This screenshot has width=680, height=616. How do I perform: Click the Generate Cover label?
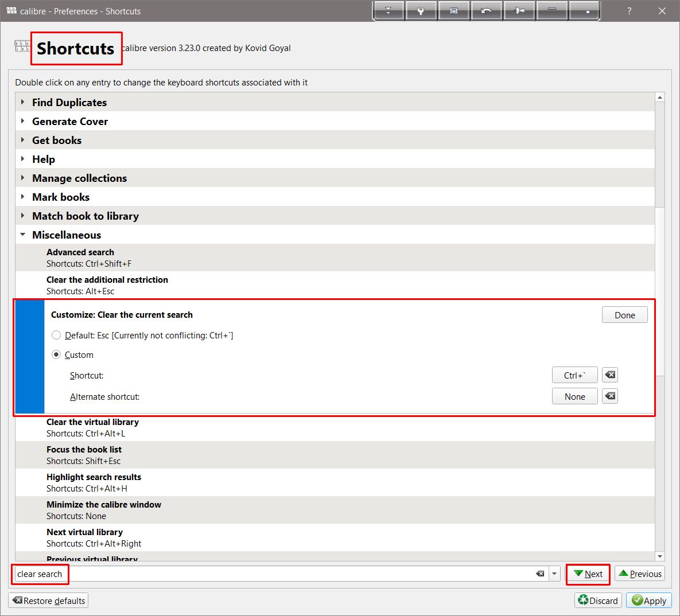[x=70, y=122]
